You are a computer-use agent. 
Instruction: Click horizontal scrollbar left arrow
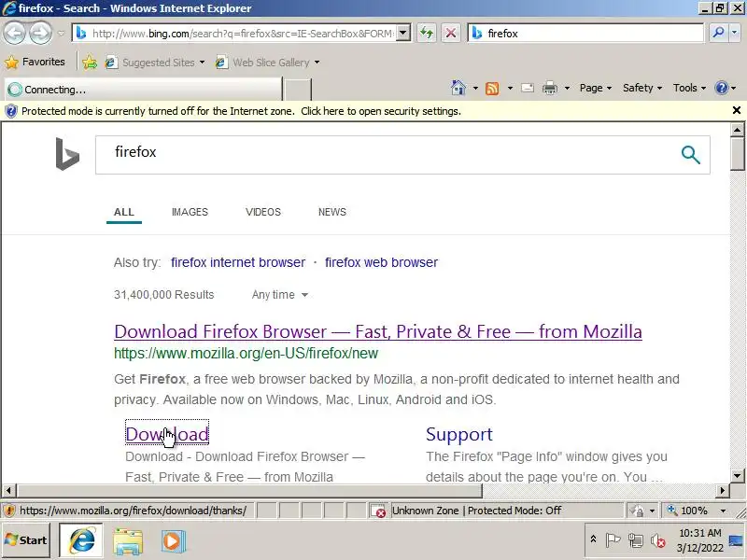pos(8,491)
